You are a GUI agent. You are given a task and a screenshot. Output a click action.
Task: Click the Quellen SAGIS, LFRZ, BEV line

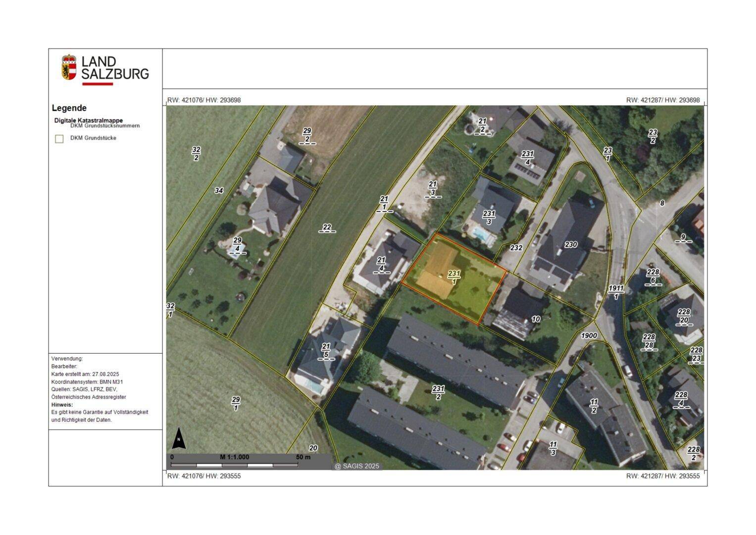[x=84, y=389]
